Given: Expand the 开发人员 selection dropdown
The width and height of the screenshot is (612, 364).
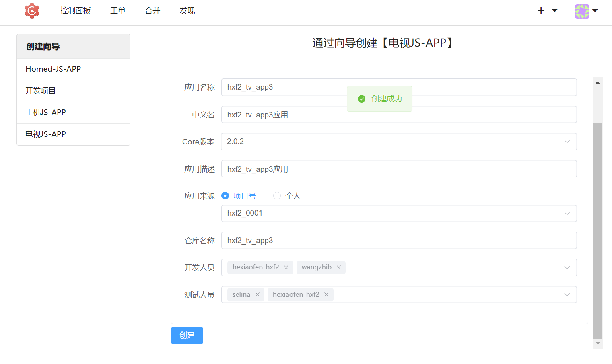Looking at the screenshot, I should [x=567, y=267].
